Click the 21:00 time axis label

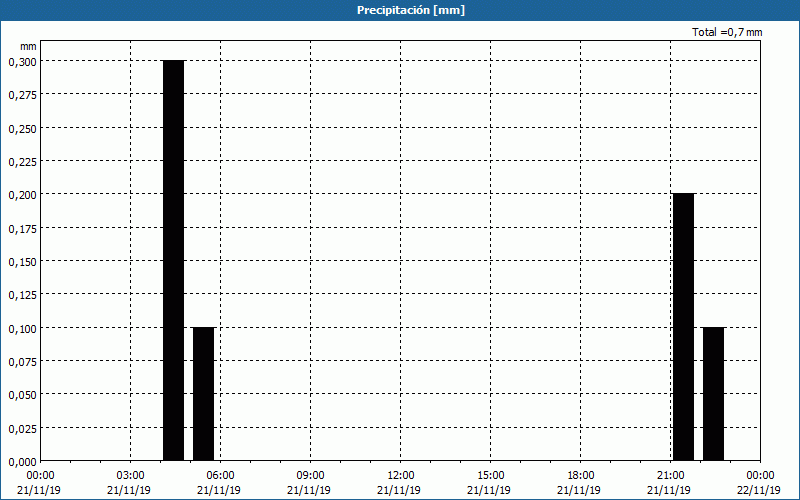[x=670, y=476]
